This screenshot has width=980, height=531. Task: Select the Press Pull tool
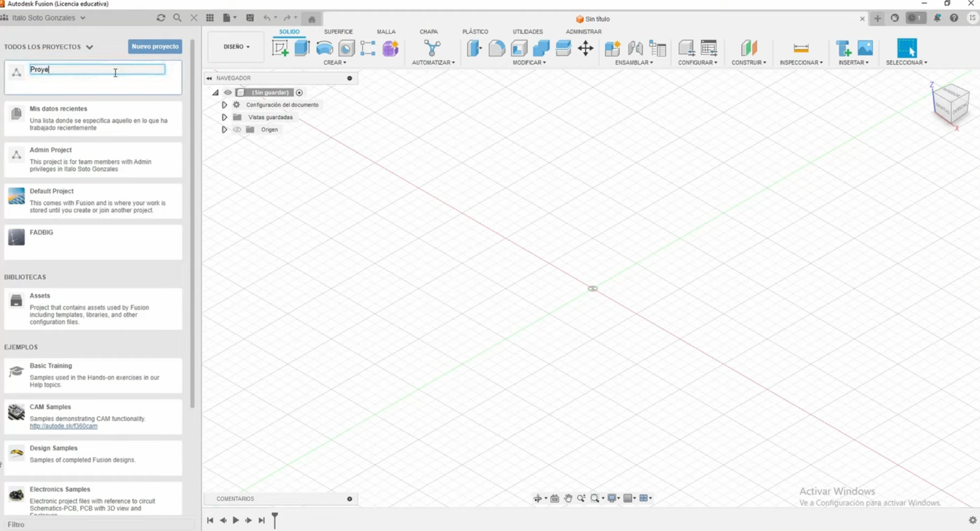(475, 48)
